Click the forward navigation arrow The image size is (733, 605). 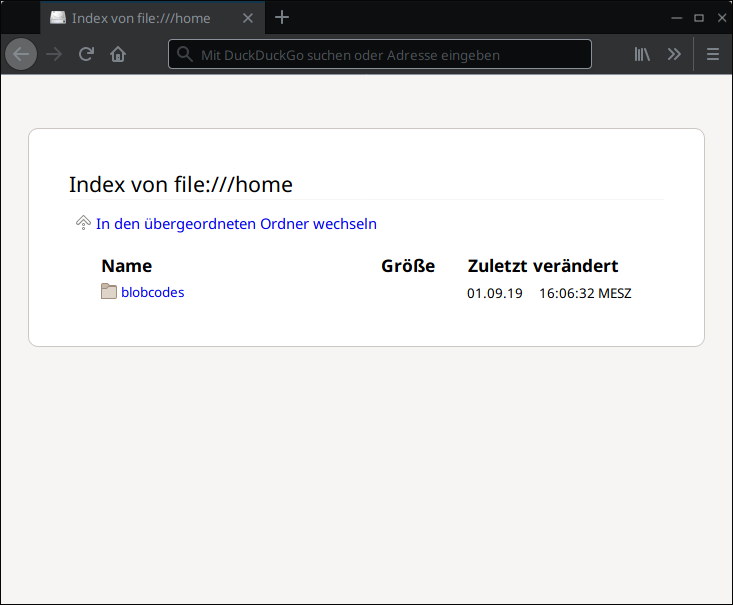(54, 54)
